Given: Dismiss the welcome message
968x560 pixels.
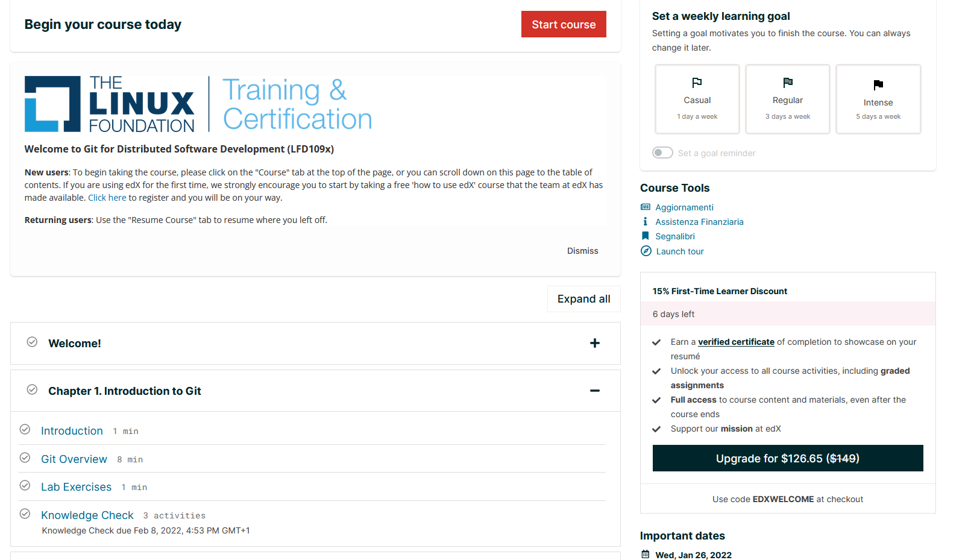Looking at the screenshot, I should pyautogui.click(x=582, y=251).
